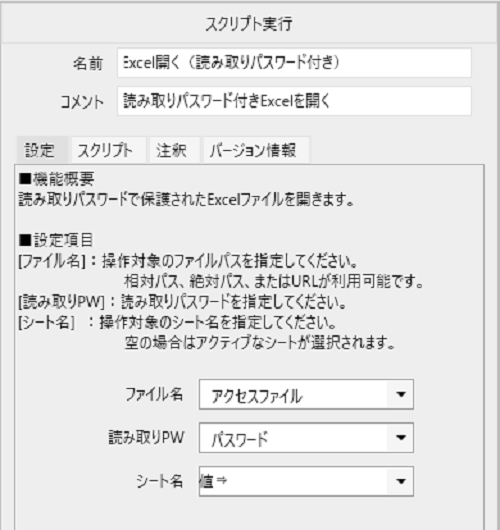
Task: Show the バージョン情報 tab
Action: [253, 150]
